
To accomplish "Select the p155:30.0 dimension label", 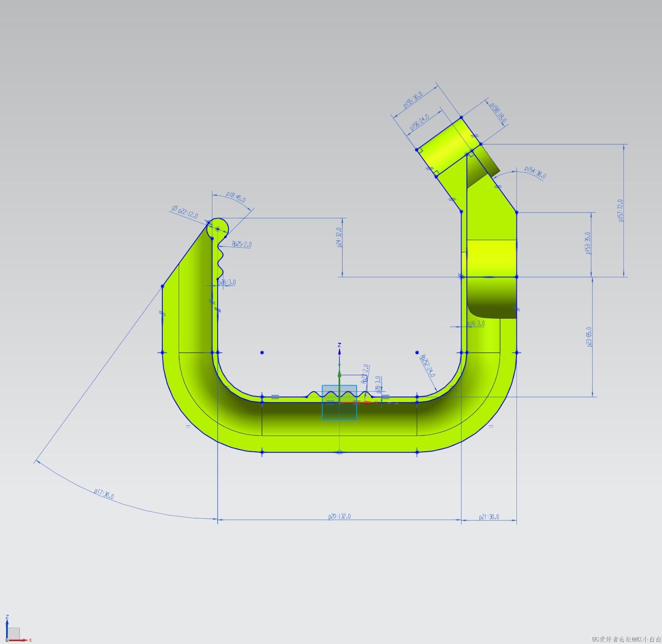I will [x=412, y=100].
